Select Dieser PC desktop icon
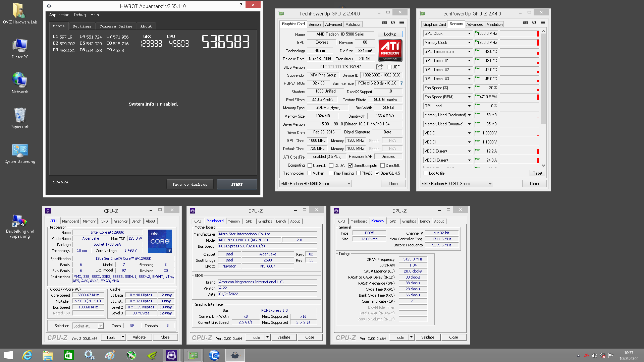This screenshot has height=362, width=644. point(20,49)
